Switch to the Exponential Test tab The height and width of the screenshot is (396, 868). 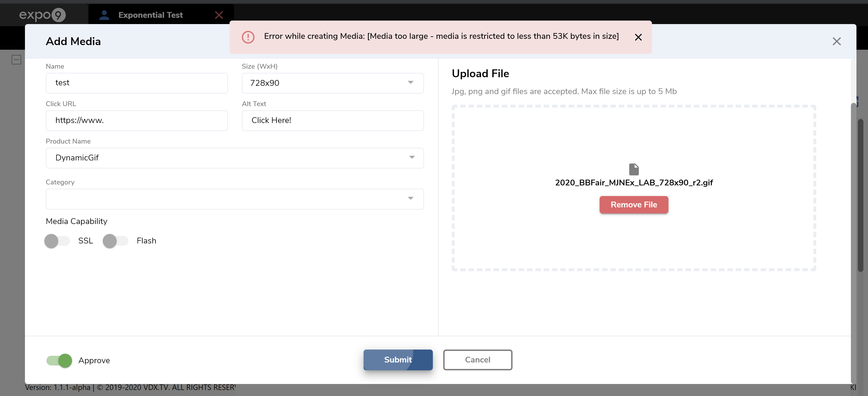pyautogui.click(x=150, y=15)
